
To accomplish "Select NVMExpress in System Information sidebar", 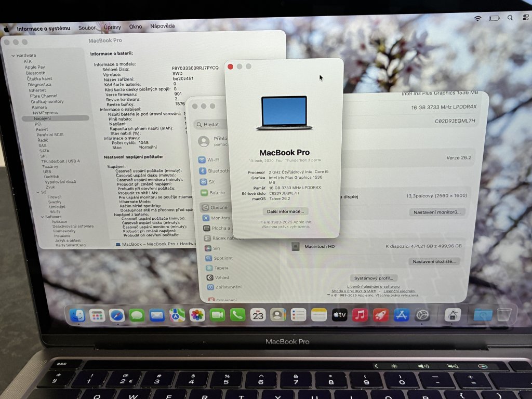I will coord(45,113).
